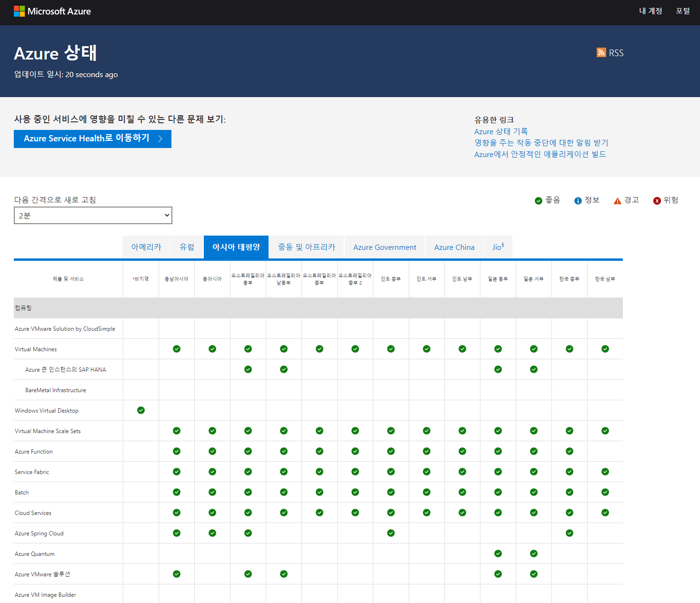Viewport: 700px width, 603px height.
Task: Click SAP HANA status icon for 일본 서부
Action: click(x=534, y=369)
